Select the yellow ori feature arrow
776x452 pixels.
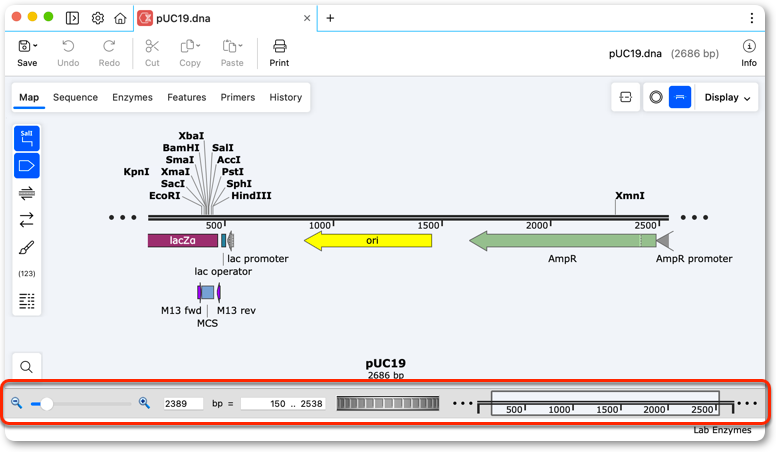(x=368, y=241)
